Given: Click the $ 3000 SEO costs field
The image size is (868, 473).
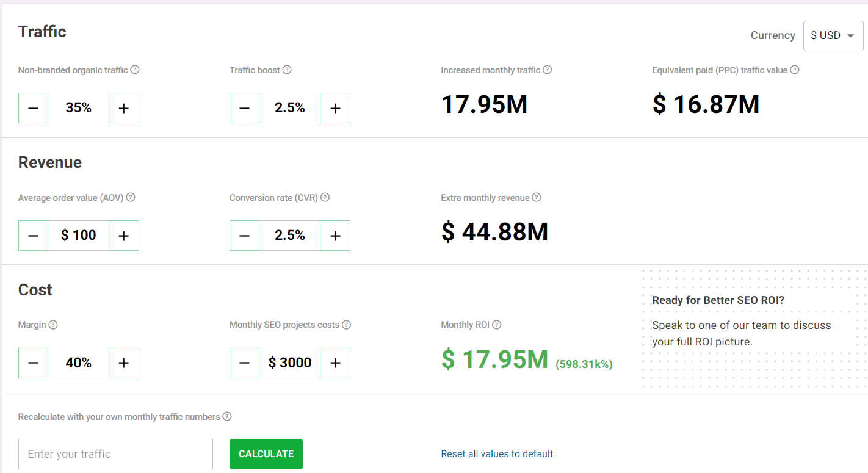Looking at the screenshot, I should pyautogui.click(x=290, y=363).
